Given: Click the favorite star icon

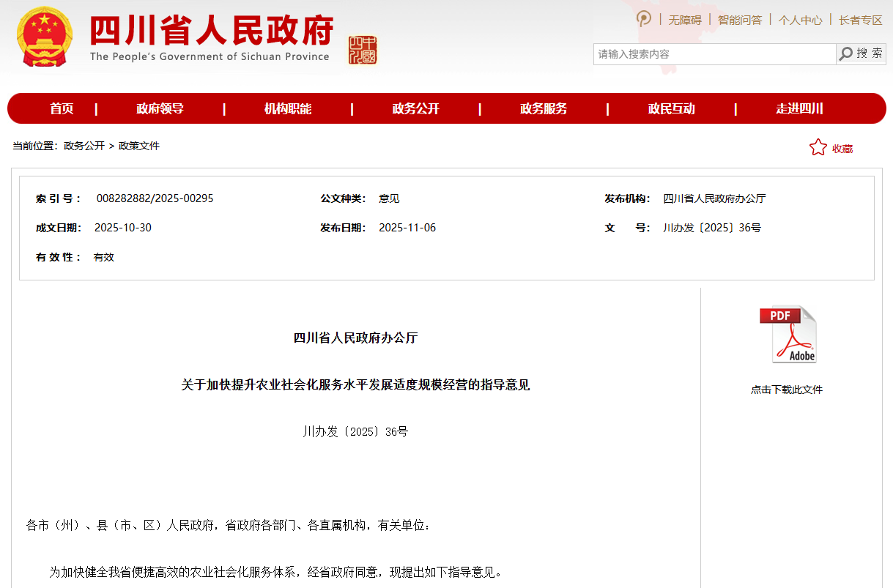Looking at the screenshot, I should click(818, 147).
